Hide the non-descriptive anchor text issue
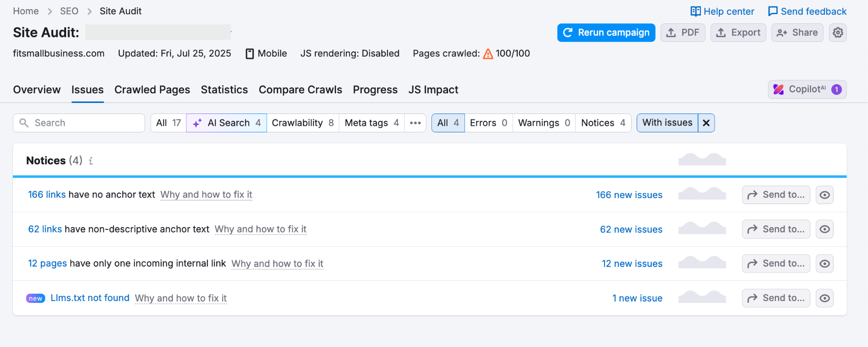 824,229
